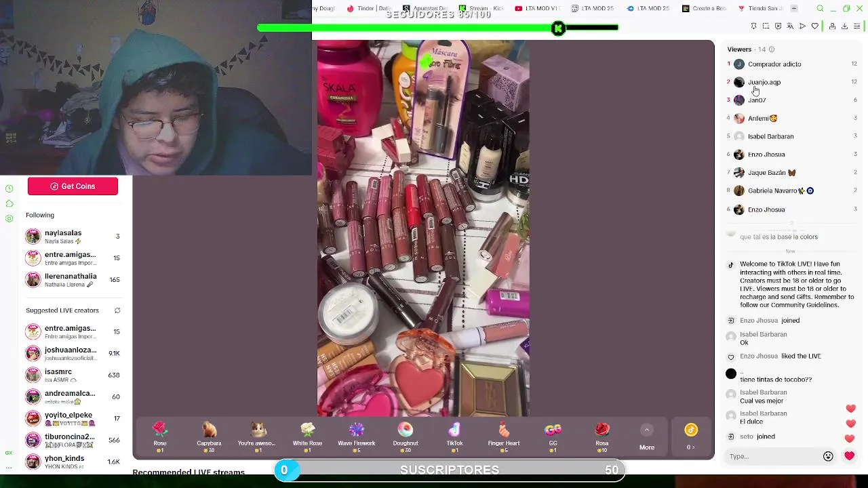Click the browser search magnifier icon

point(820,8)
